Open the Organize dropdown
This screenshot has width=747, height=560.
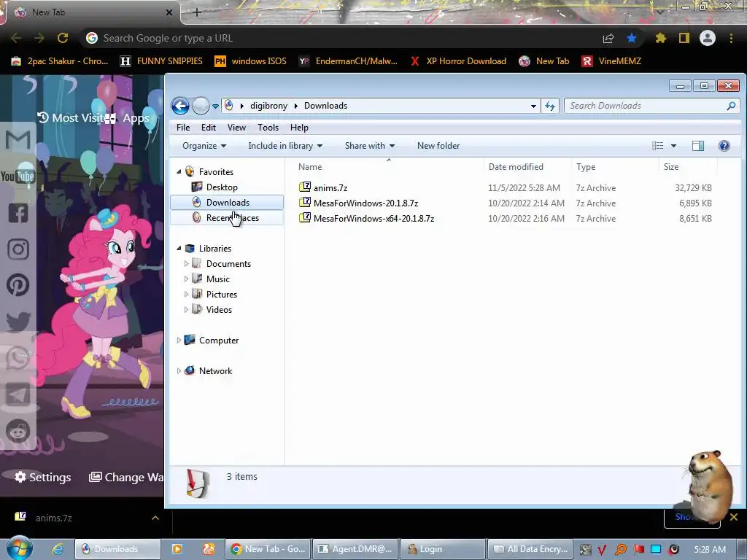[204, 146]
